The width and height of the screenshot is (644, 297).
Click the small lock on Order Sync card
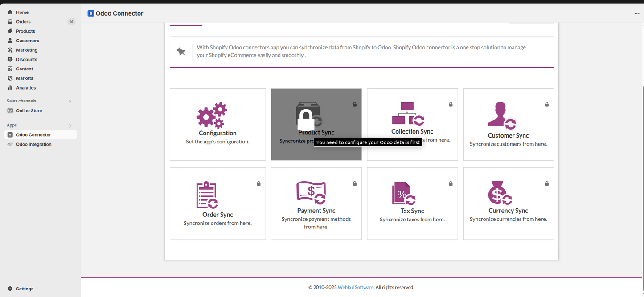258,183
